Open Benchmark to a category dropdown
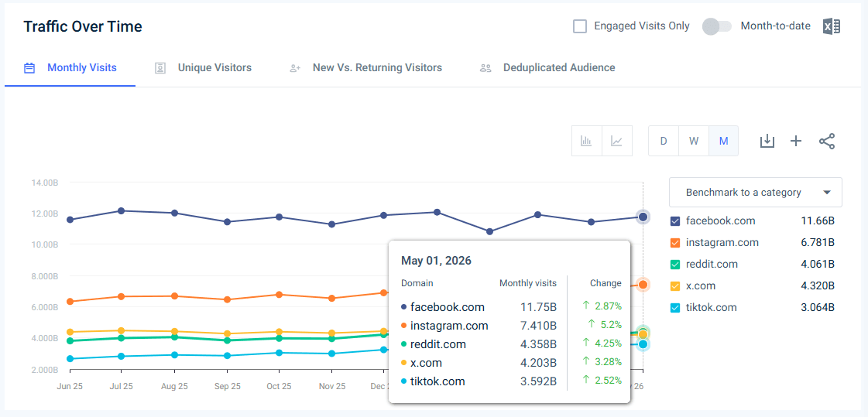Image resolution: width=868 pixels, height=417 pixels. point(755,193)
